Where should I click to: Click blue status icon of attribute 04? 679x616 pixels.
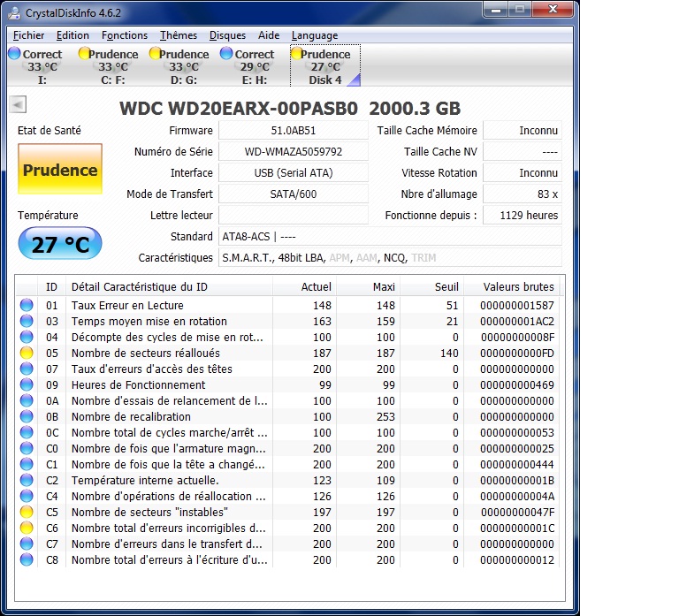(x=27, y=337)
